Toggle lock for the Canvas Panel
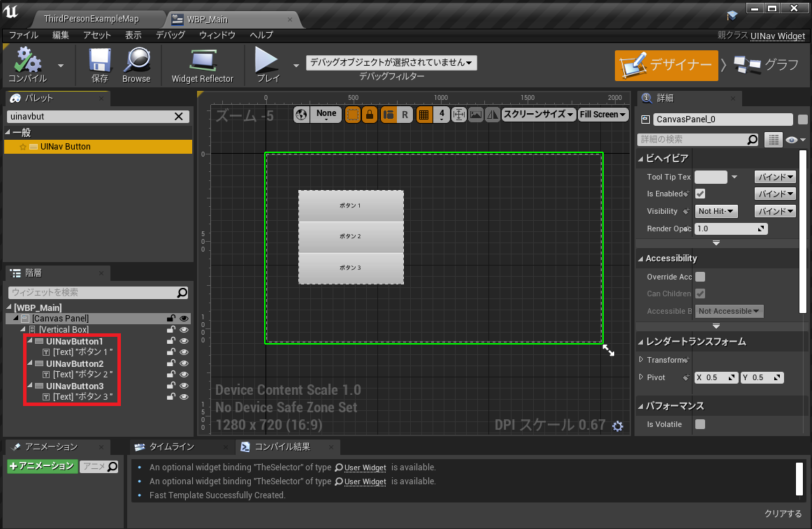The image size is (812, 529). coord(171,318)
